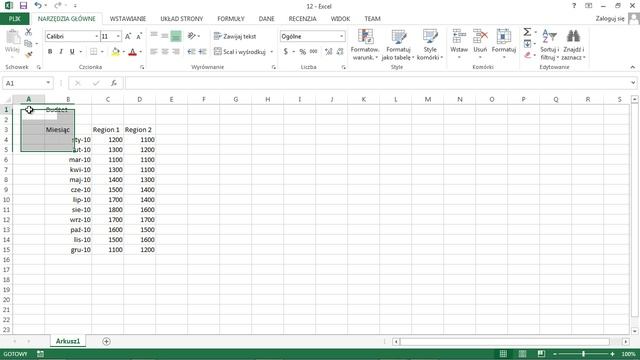The image size is (640, 360).
Task: Apply red font color swatch
Action: pos(132,52)
